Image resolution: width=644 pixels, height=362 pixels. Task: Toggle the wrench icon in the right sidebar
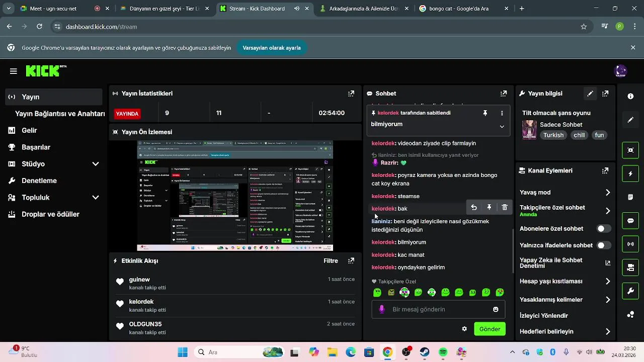(630, 291)
